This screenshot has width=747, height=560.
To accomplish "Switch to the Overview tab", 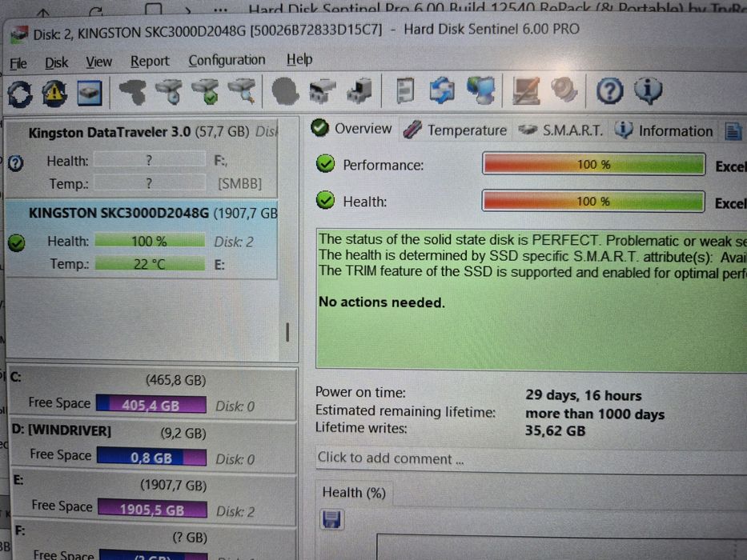I will [x=351, y=128].
